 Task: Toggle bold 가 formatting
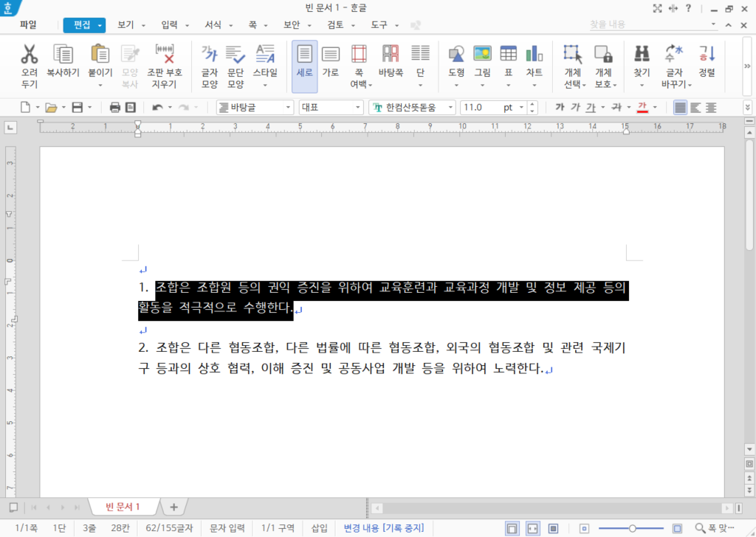(560, 108)
